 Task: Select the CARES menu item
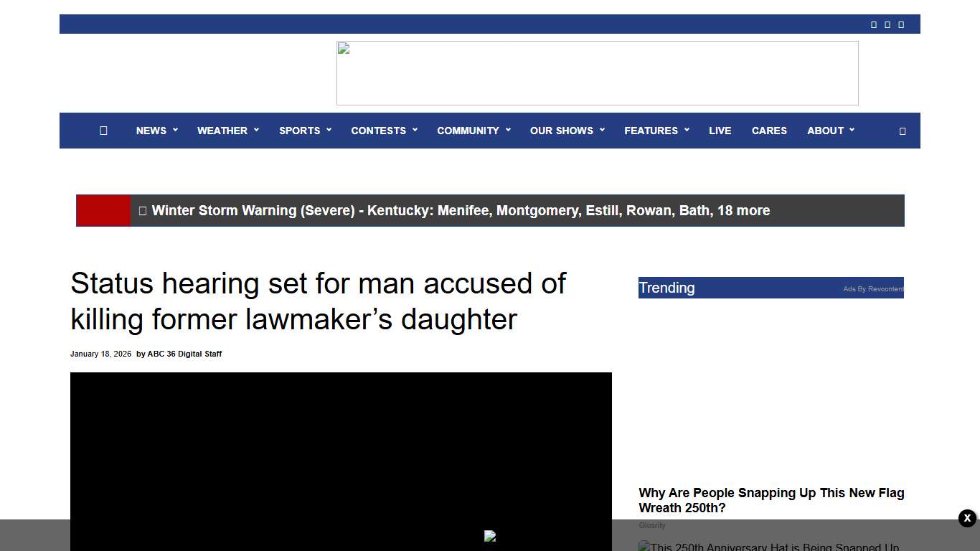click(x=769, y=131)
